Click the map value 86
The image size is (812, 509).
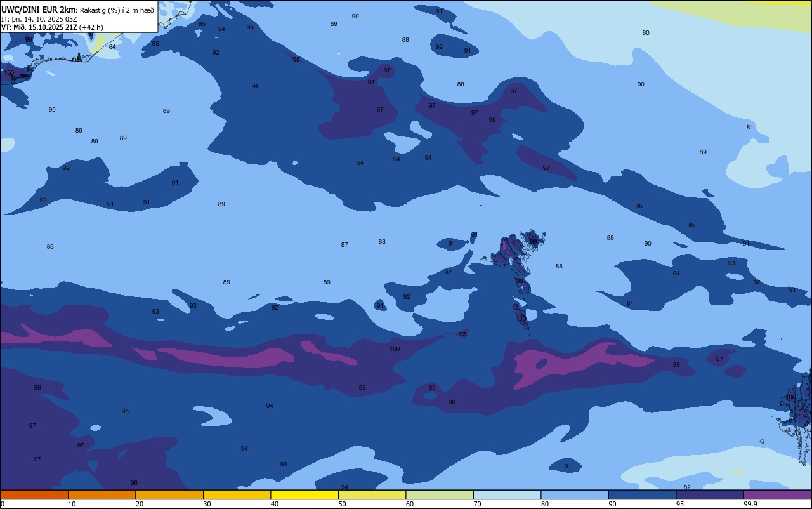tap(50, 247)
